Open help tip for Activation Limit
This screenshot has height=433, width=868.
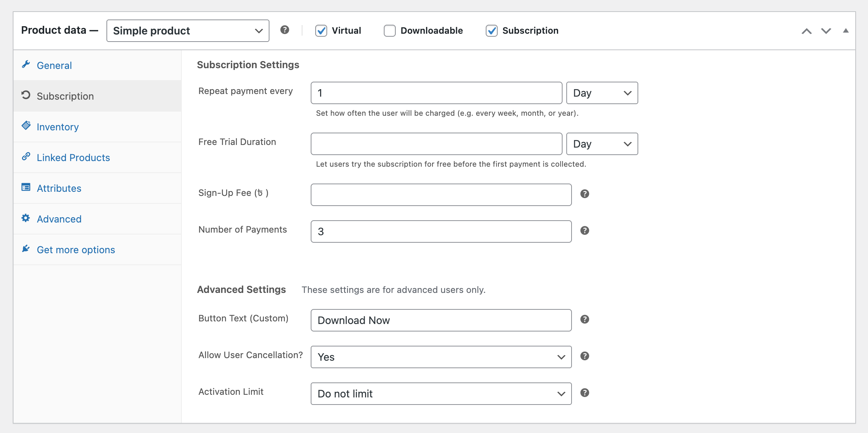(585, 393)
